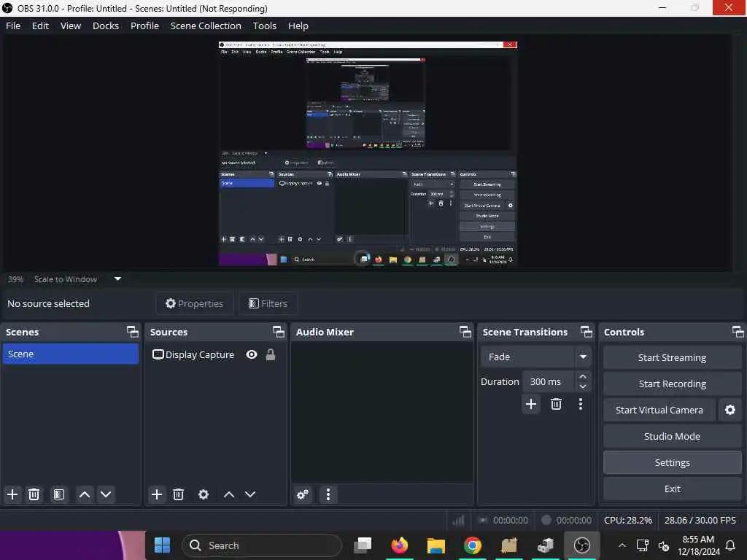Decrease transition duration stepper down
The height and width of the screenshot is (560, 747).
coord(583,386)
